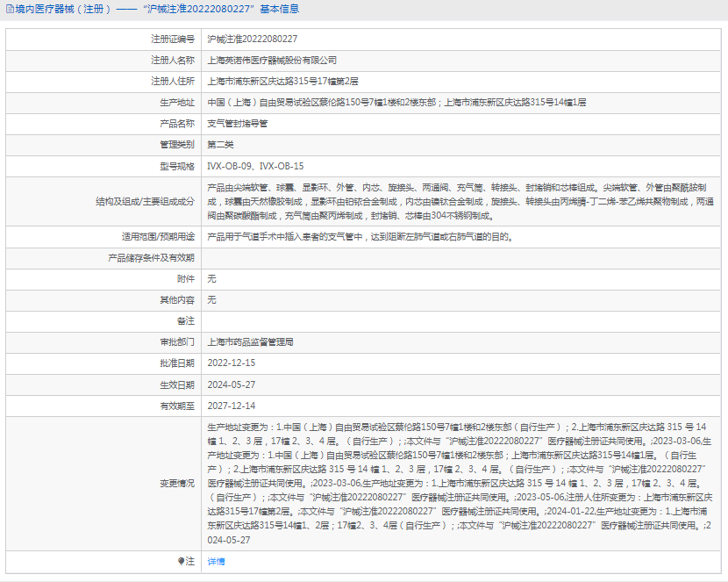728x582 pixels.
Task: Click the 无 value in 其他内容 row
Action: coord(211,300)
